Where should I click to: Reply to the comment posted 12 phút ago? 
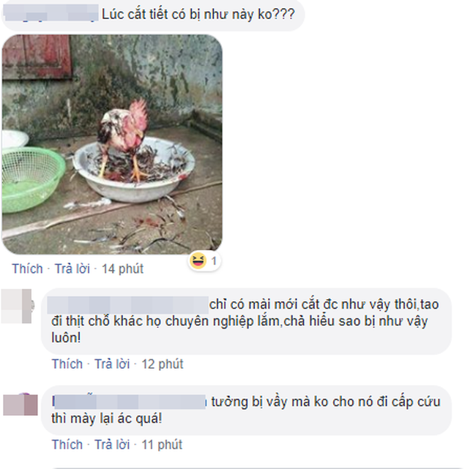(x=112, y=364)
